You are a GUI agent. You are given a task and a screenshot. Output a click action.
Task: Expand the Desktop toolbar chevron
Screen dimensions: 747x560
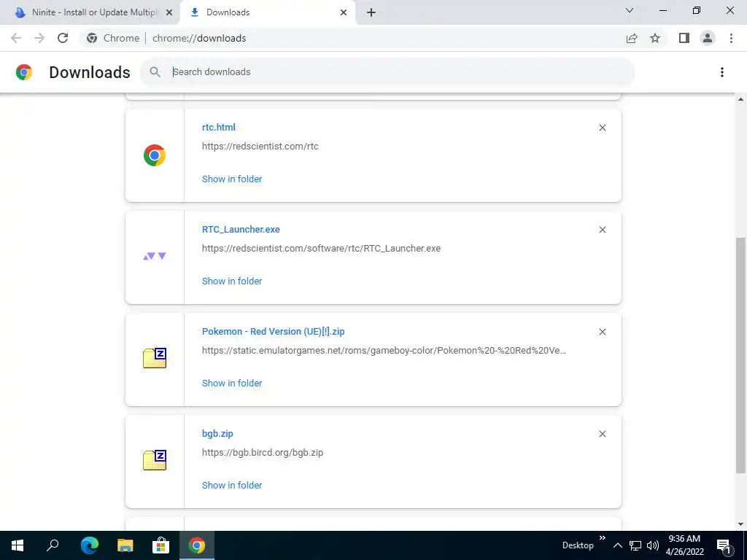click(602, 538)
